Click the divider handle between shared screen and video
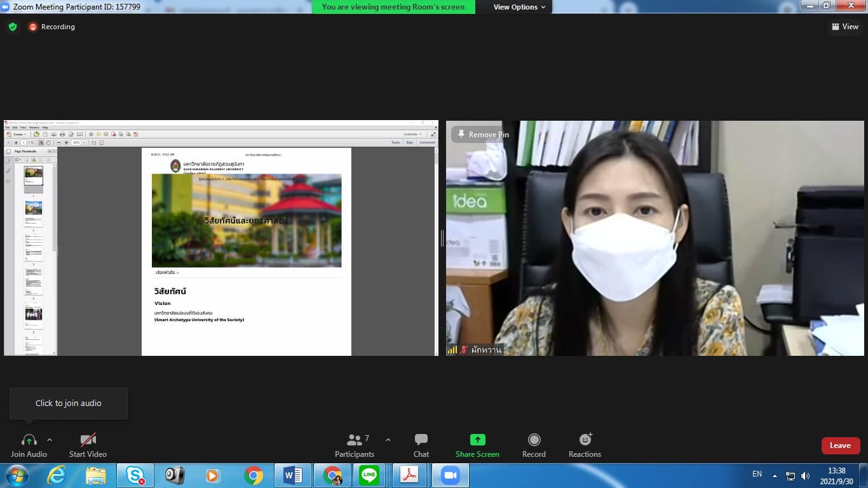 point(442,238)
